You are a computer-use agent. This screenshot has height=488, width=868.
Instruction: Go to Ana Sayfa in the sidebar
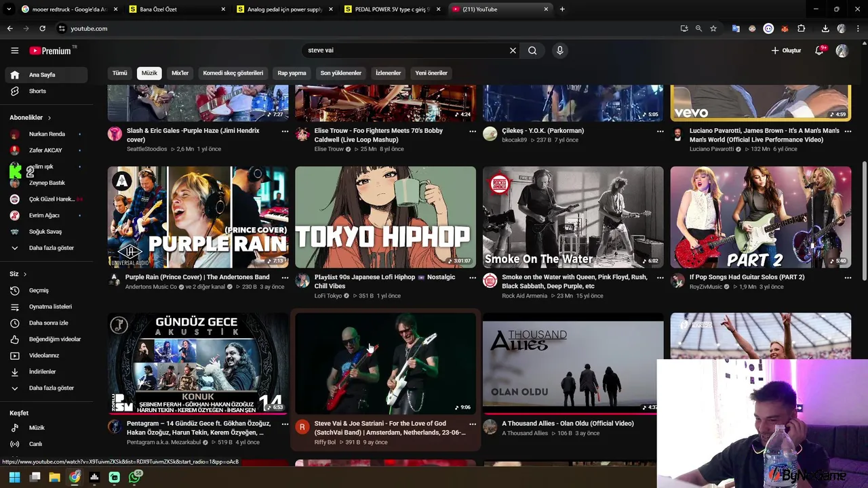45,75
